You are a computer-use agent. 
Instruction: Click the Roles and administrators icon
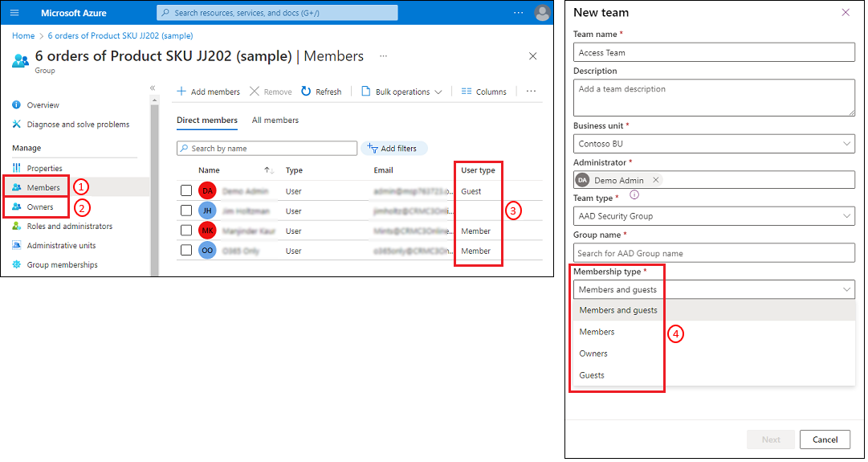[17, 226]
